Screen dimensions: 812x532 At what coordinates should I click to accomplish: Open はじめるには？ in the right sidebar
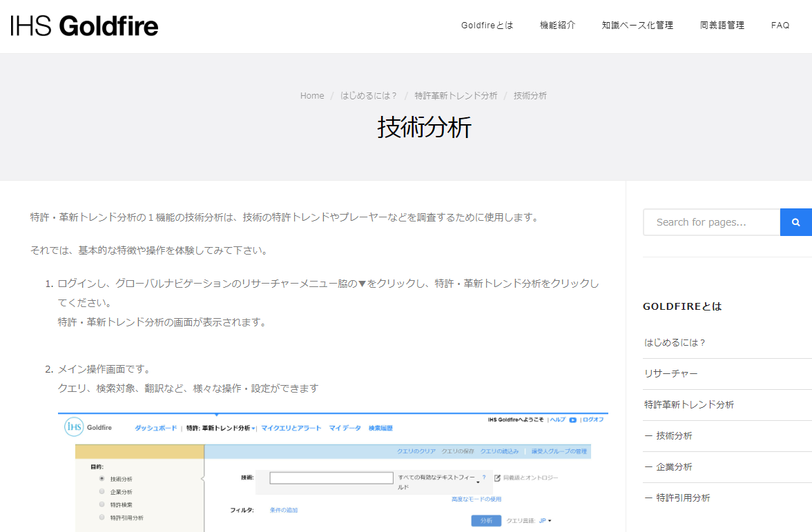[x=675, y=342]
